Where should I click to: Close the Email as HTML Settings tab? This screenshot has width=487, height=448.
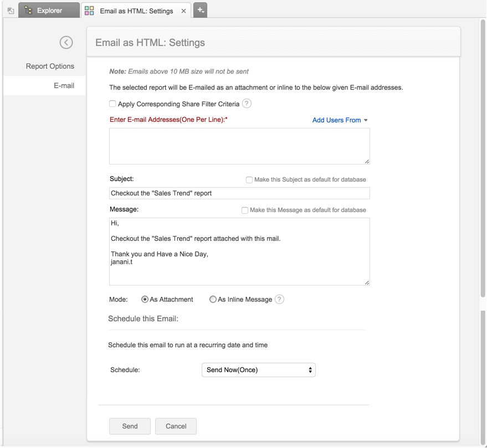point(183,11)
